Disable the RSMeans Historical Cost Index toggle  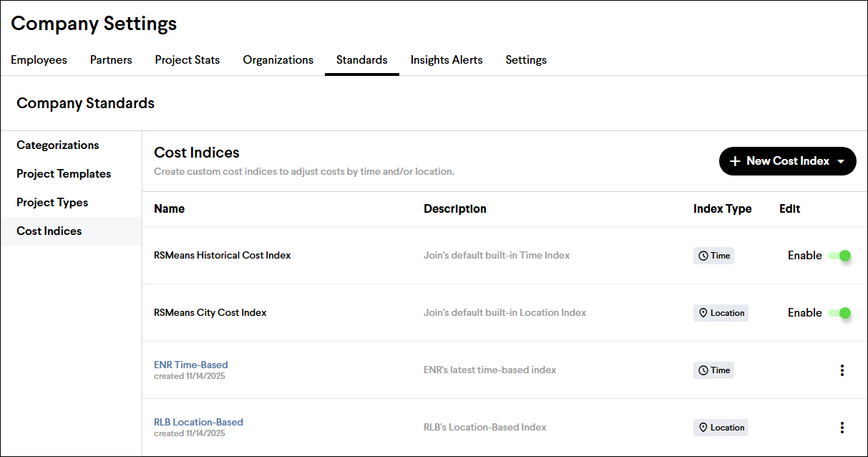click(839, 256)
